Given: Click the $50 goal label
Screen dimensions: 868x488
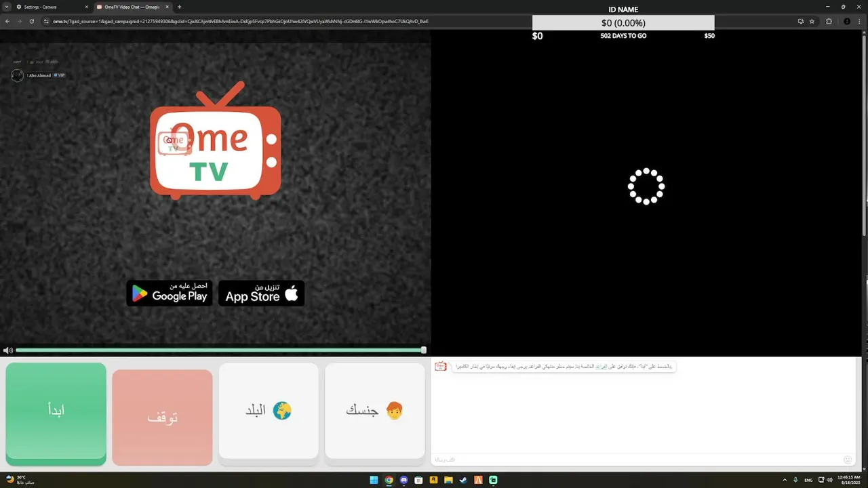Looking at the screenshot, I should (709, 36).
